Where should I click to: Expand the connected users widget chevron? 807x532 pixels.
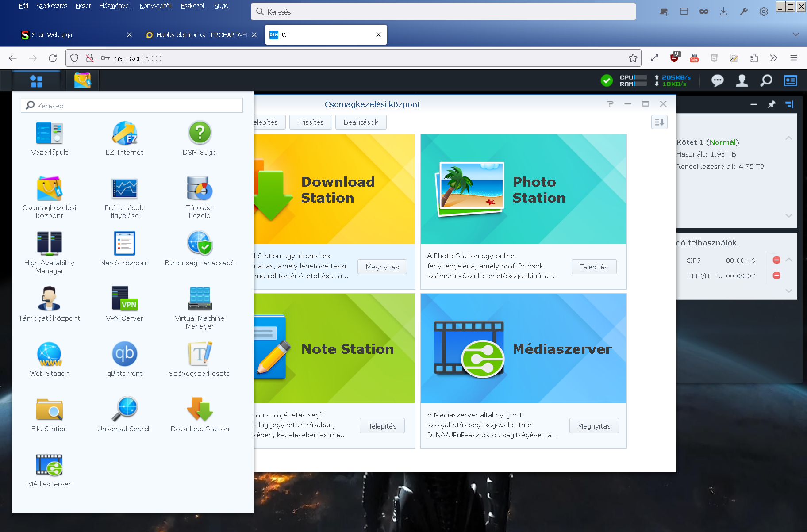[x=788, y=291]
